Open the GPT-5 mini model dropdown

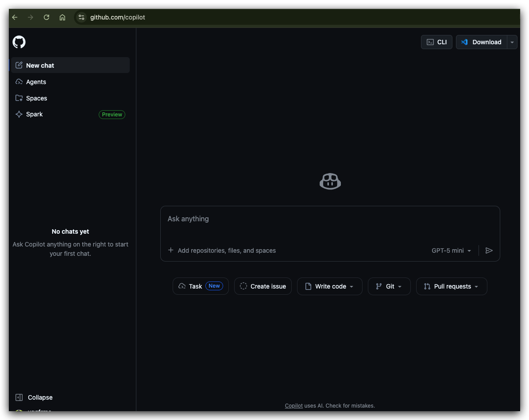coord(451,250)
